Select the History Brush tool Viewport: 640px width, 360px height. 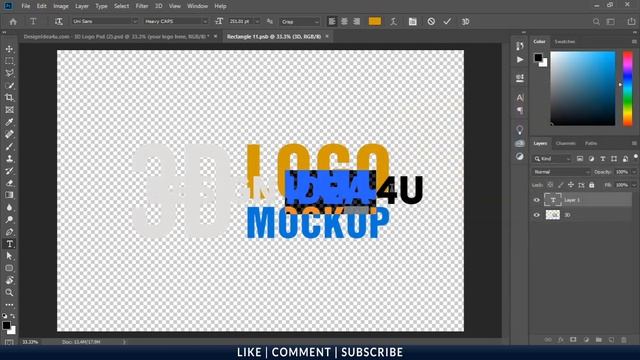click(x=9, y=171)
